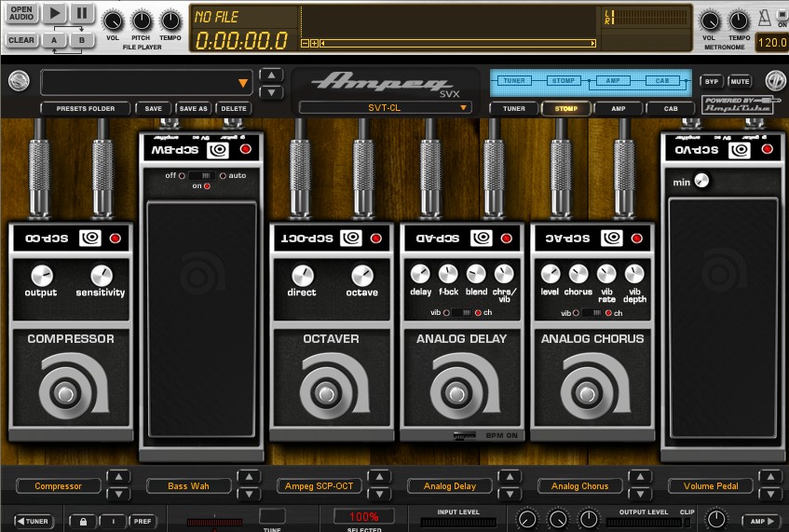The image size is (789, 532).
Task: Click the Analog Delay blend knob
Action: point(476,274)
